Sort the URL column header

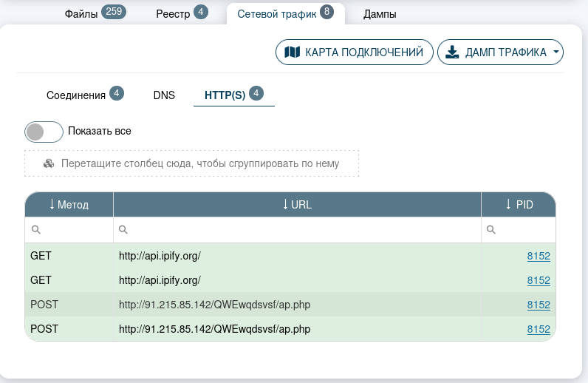tap(297, 205)
